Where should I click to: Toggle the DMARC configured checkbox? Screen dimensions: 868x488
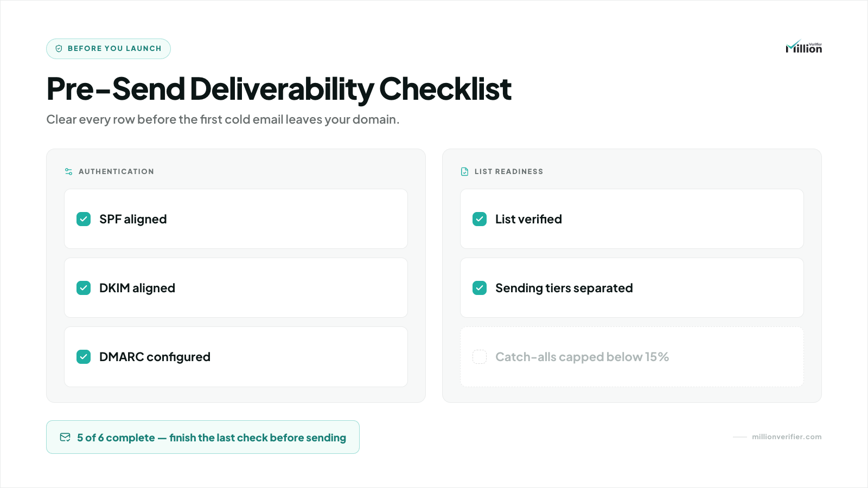point(84,357)
